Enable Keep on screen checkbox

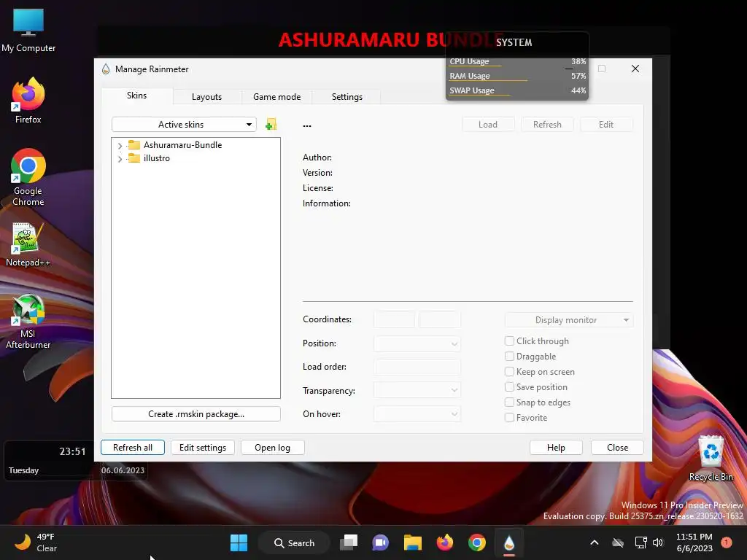(509, 371)
